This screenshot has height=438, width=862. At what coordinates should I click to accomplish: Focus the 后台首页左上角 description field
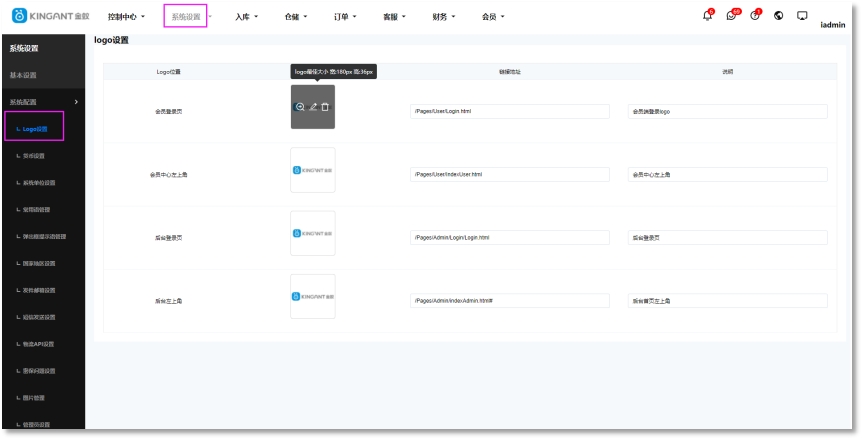727,301
